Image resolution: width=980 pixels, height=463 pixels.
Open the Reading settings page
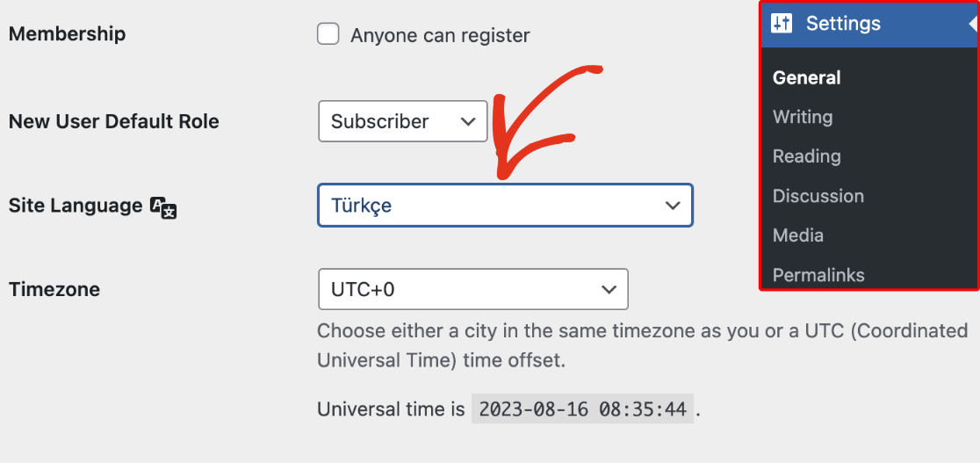tap(806, 156)
